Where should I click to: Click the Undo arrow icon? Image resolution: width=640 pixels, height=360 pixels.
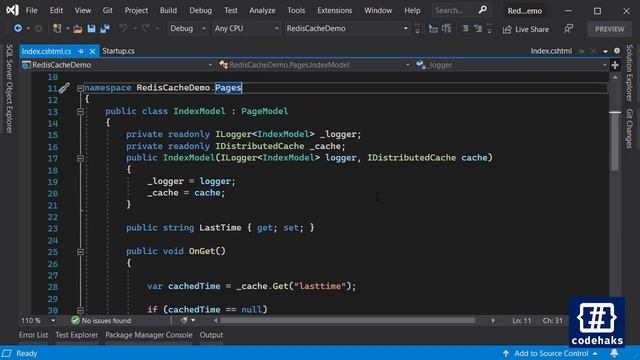(x=123, y=28)
